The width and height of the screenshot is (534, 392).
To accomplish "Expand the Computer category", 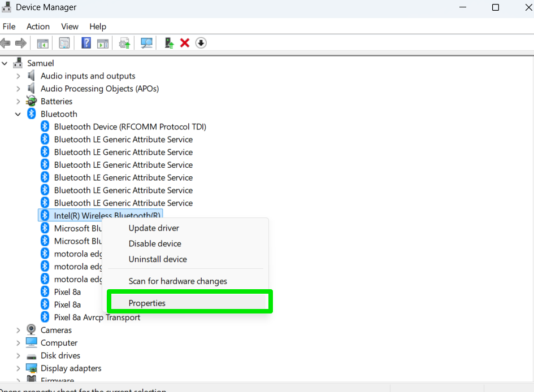I will 18,343.
